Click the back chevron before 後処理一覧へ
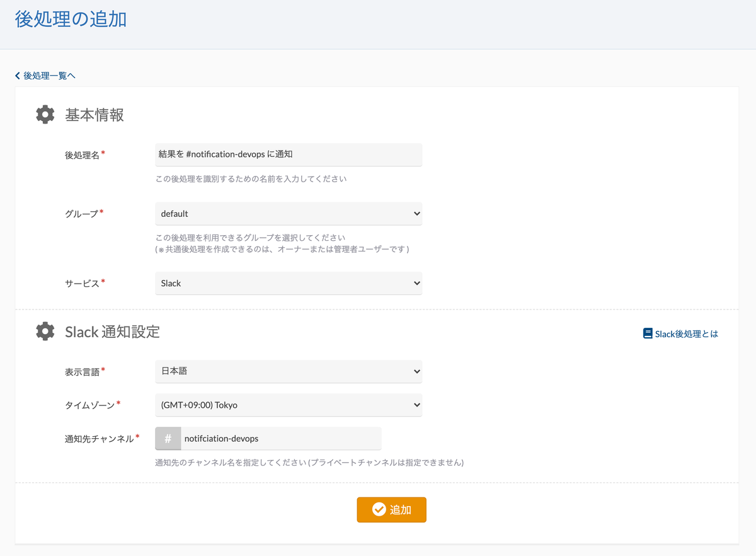The width and height of the screenshot is (756, 556). 17,75
